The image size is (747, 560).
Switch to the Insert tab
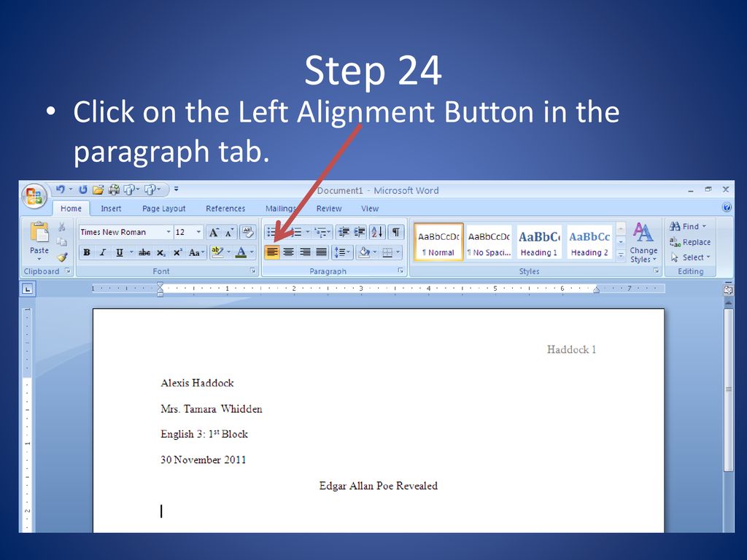pos(111,209)
